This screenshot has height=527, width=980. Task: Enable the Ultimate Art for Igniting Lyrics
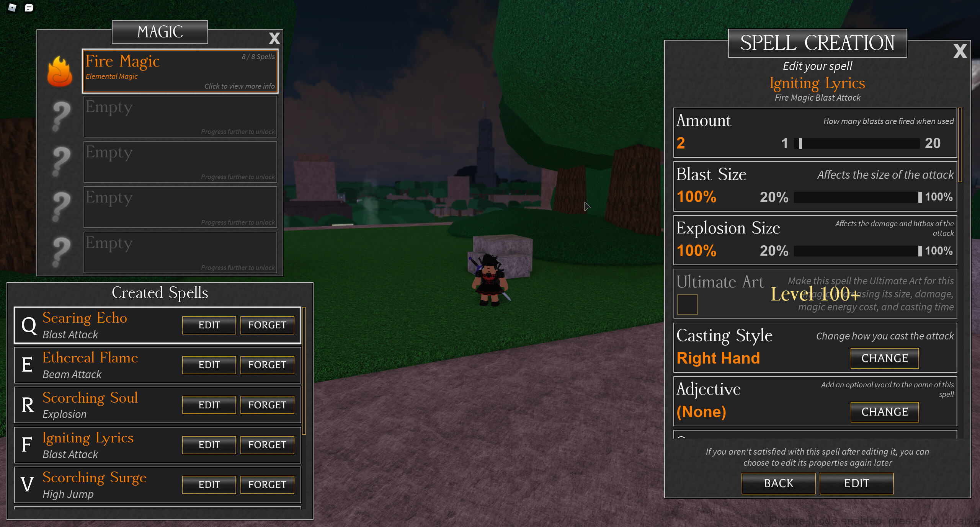[686, 304]
